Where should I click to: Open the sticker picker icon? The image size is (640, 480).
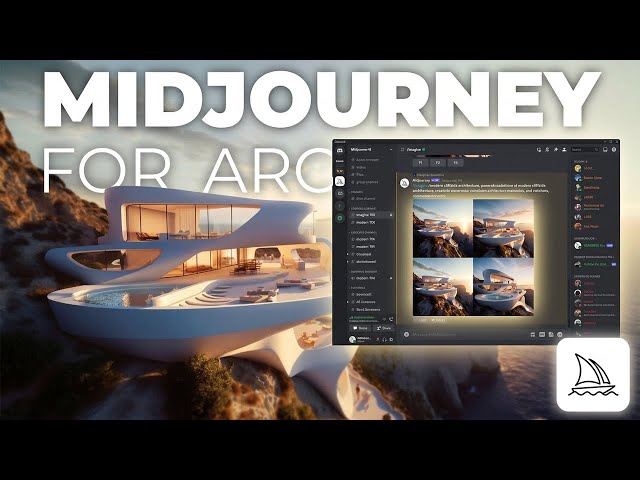coord(551,334)
